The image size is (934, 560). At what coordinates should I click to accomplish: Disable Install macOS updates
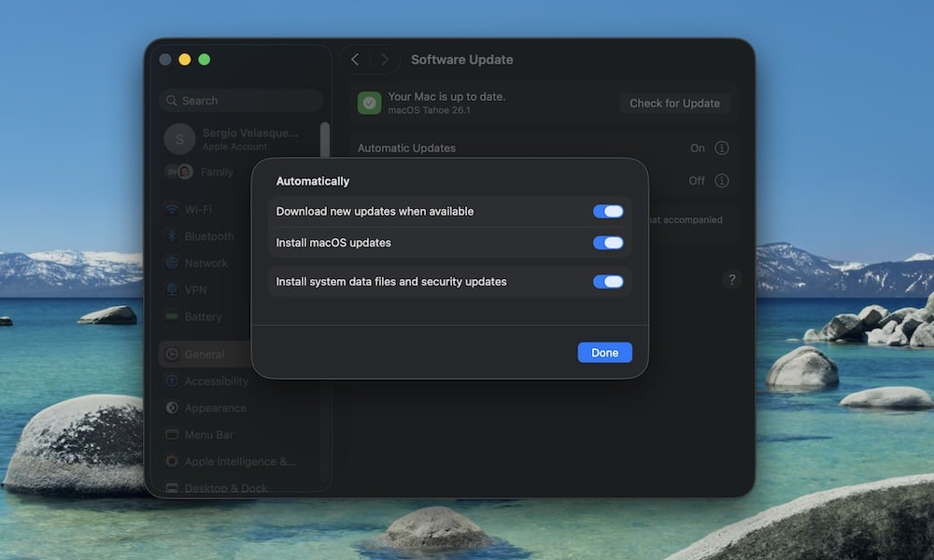point(608,243)
